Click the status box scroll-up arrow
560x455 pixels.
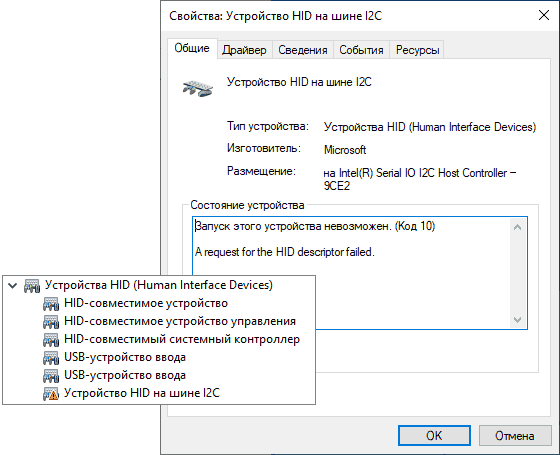(517, 227)
